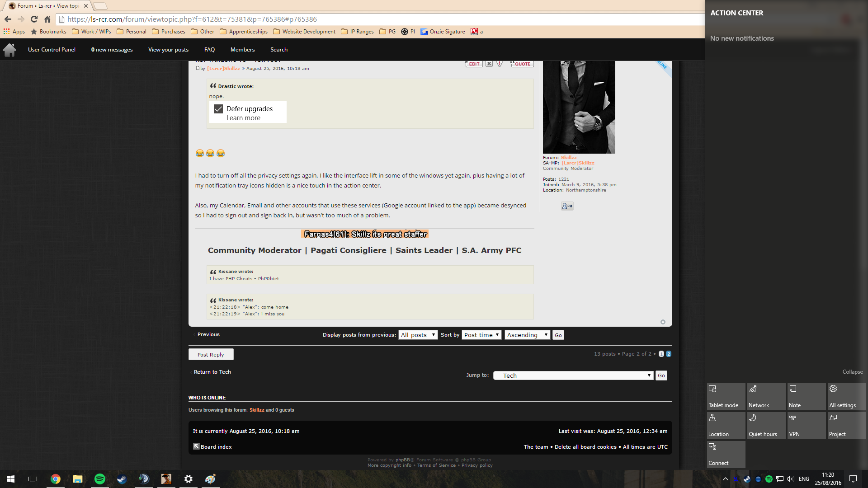Viewport: 868px width, 488px height.
Task: Click the QUOTE post button
Action: pyautogui.click(x=522, y=64)
